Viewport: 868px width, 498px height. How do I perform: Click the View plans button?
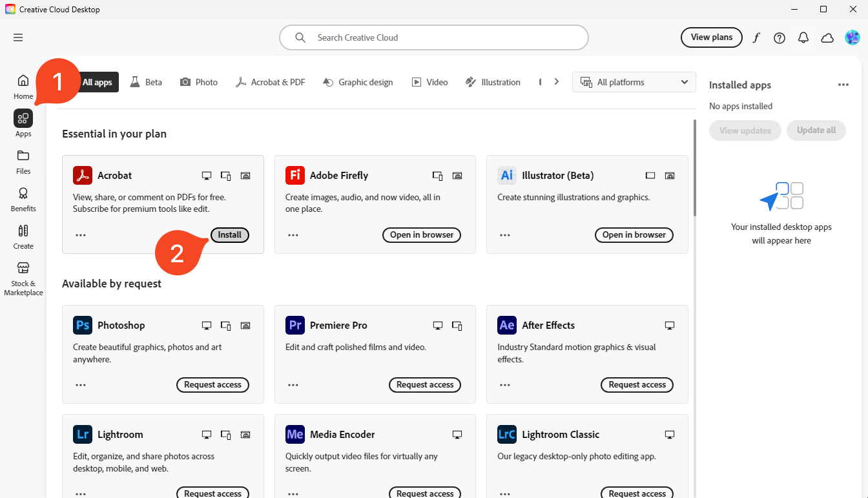[712, 37]
